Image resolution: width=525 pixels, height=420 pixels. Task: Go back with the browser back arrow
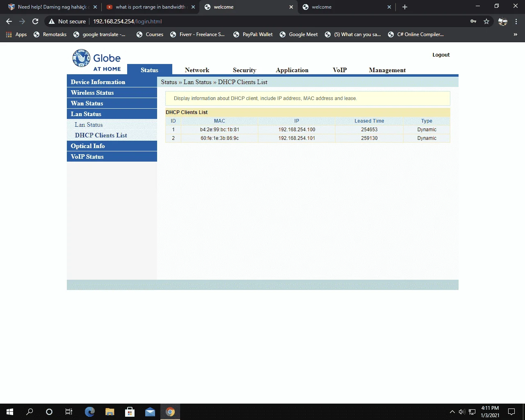(x=9, y=21)
